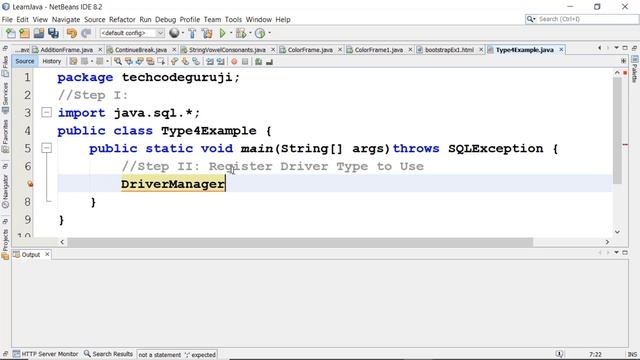Click the Undo toolbar icon

coord(71,33)
